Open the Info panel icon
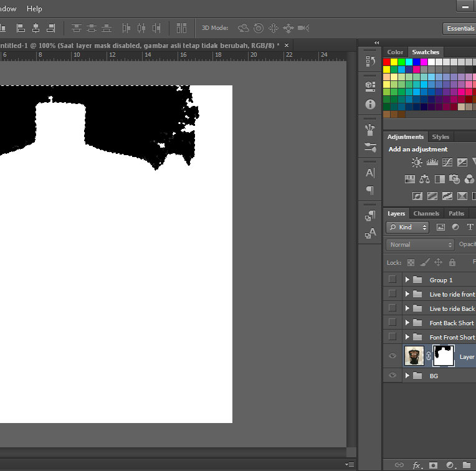 (x=370, y=104)
